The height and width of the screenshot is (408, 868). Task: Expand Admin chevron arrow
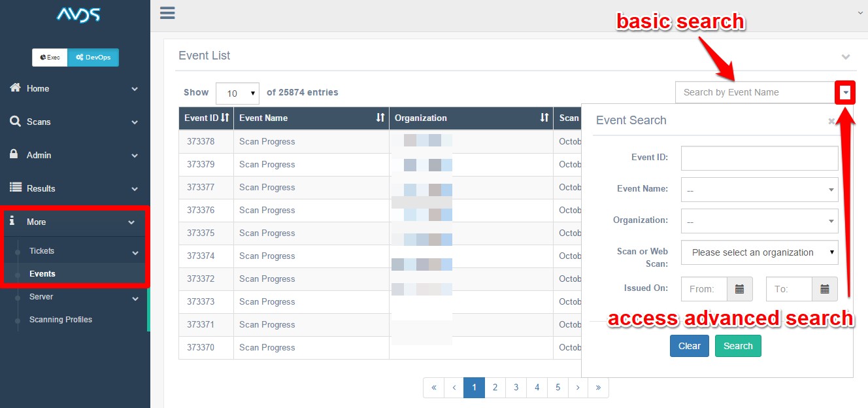[135, 156]
